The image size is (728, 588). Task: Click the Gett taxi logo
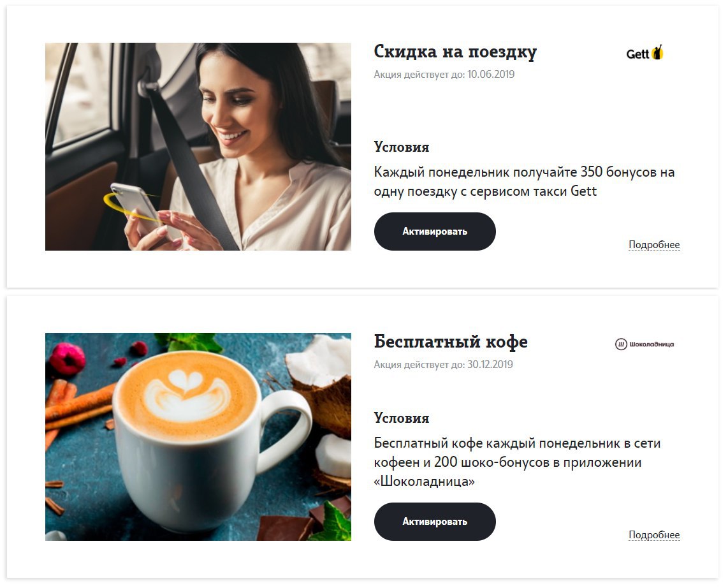click(x=645, y=53)
